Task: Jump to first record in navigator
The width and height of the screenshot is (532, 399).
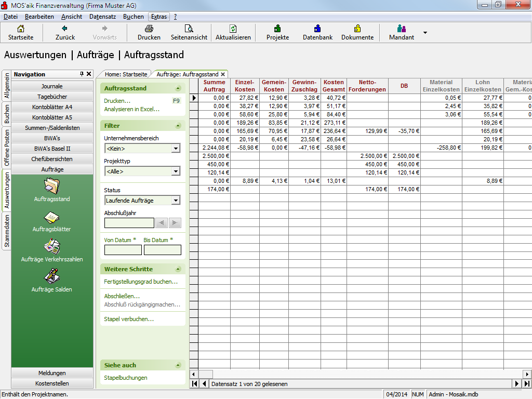Action: 195,384
